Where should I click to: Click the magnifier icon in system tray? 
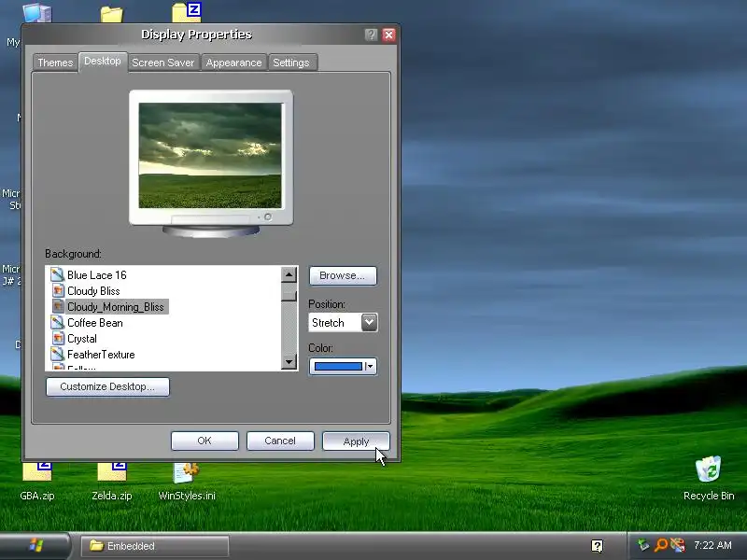pos(661,545)
